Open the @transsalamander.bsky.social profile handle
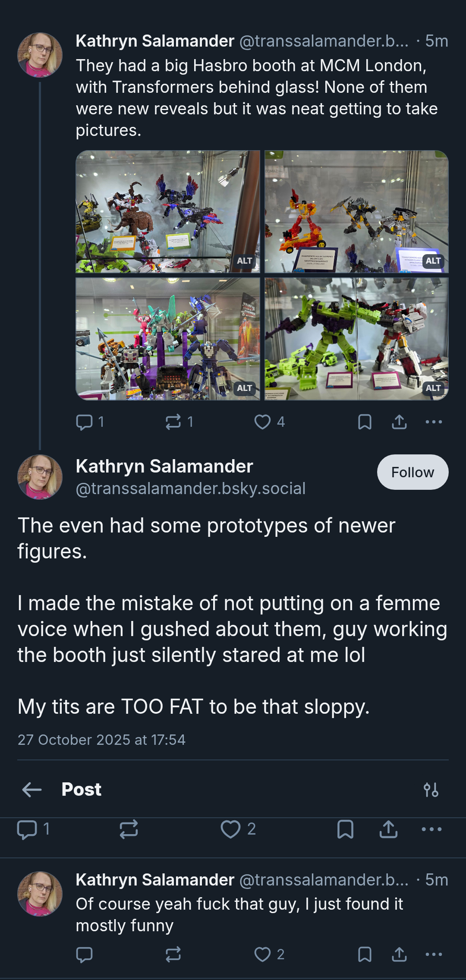This screenshot has width=466, height=980. 191,488
